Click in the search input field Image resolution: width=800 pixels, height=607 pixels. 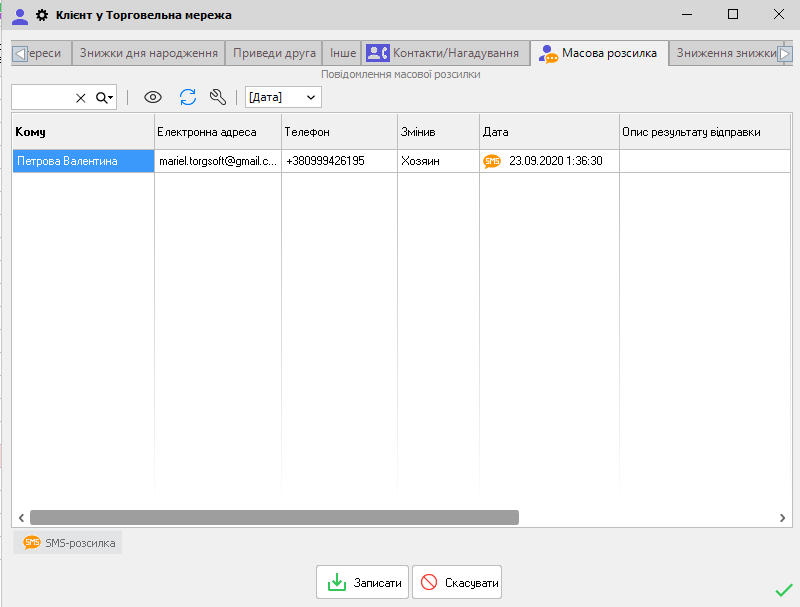pos(42,98)
